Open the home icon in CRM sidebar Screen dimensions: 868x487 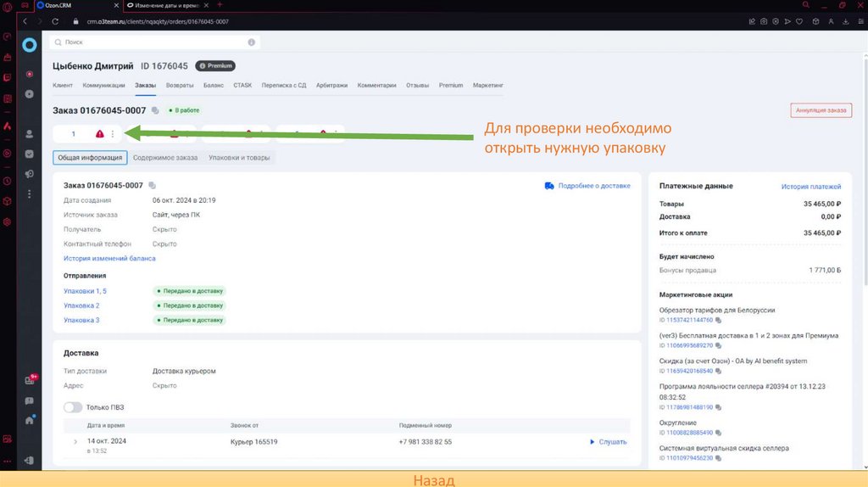pyautogui.click(x=30, y=420)
